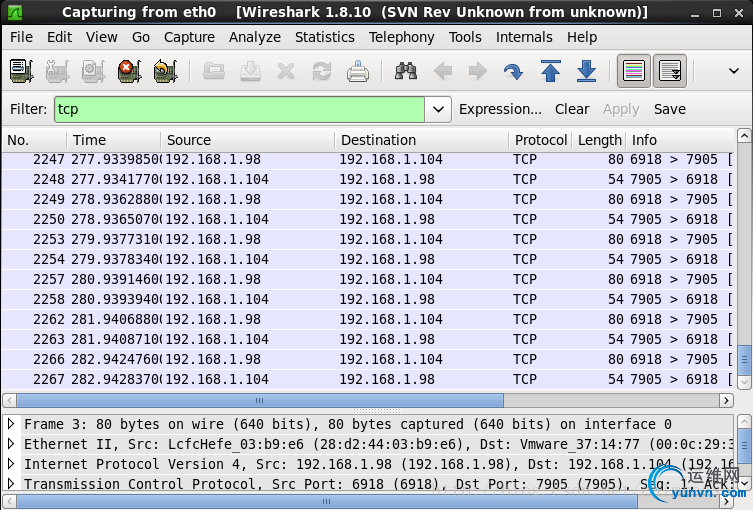
Task: Click into the tcp filter field
Action: pos(239,109)
